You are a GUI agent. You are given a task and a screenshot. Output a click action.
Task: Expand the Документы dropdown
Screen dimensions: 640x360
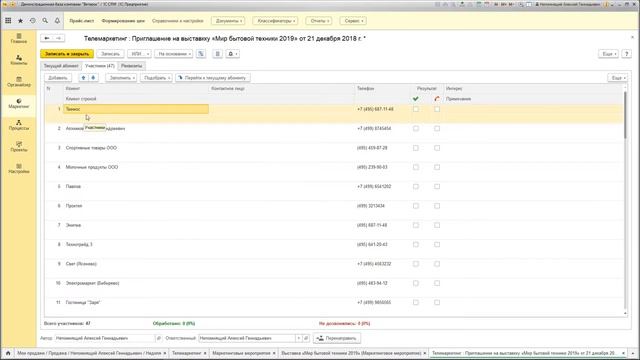pyautogui.click(x=228, y=20)
